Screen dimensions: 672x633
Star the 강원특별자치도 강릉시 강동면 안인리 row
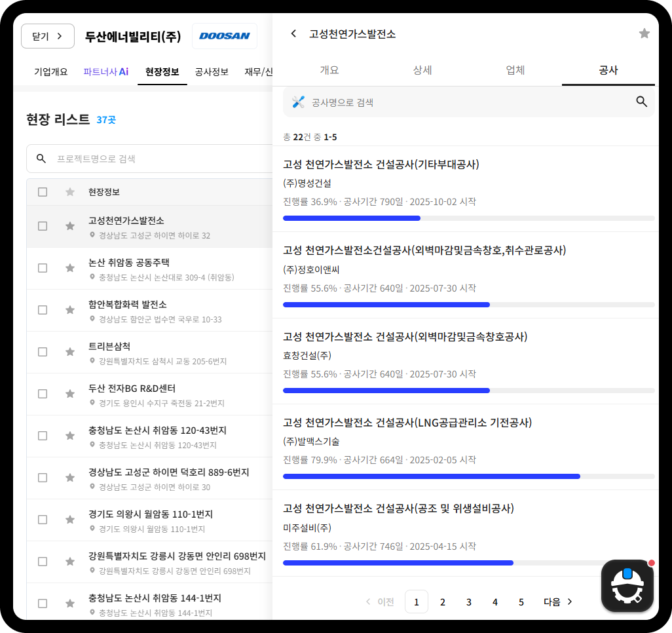tap(70, 562)
